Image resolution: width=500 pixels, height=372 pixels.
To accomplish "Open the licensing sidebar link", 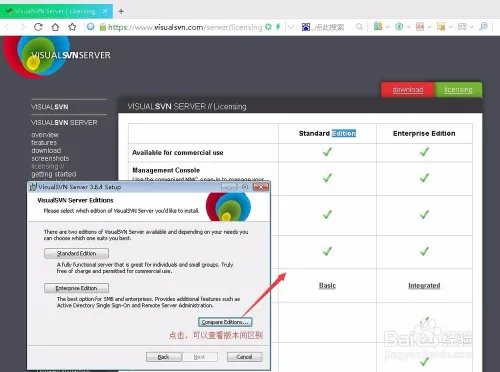I will click(48, 166).
